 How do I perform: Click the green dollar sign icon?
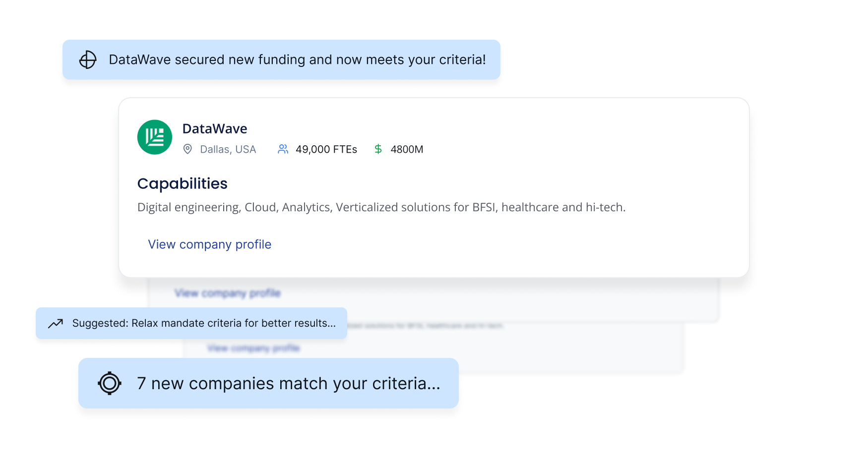point(378,149)
